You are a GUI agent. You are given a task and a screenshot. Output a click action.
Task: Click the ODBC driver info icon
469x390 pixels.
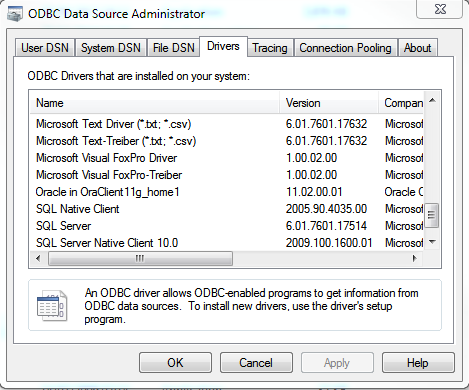click(x=52, y=305)
